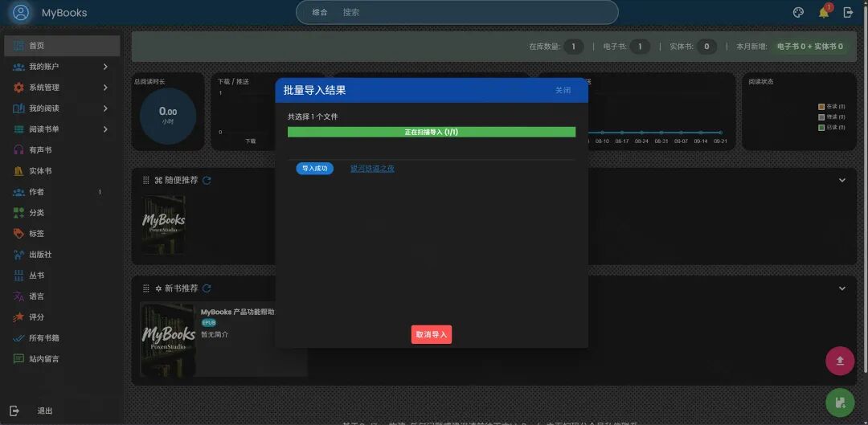Open the 随便推荐 book cover thumbnail
Image resolution: width=868 pixels, height=425 pixels.
pyautogui.click(x=164, y=225)
